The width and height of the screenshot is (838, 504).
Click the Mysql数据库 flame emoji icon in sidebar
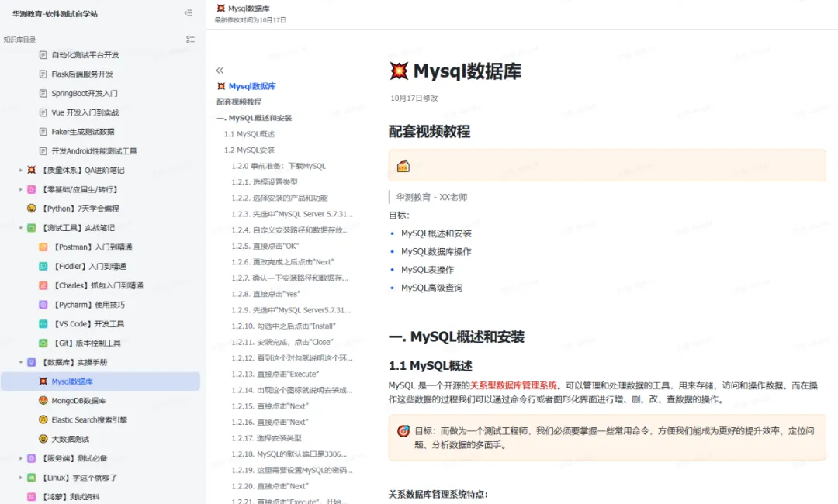(x=44, y=381)
